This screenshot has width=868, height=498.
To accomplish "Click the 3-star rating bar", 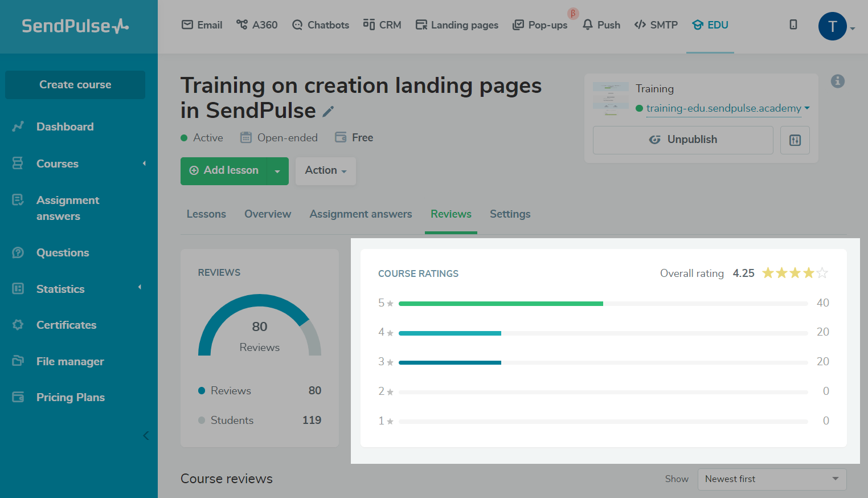I will tap(603, 362).
